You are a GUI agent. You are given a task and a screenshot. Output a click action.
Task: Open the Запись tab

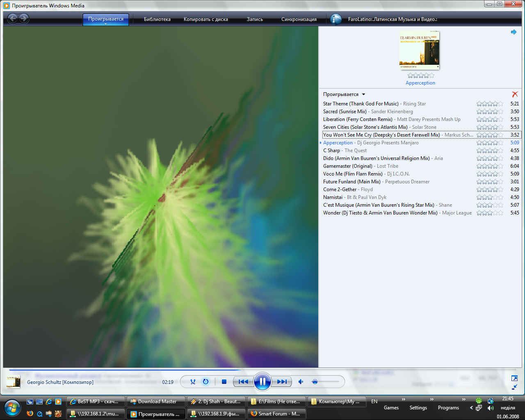point(255,19)
